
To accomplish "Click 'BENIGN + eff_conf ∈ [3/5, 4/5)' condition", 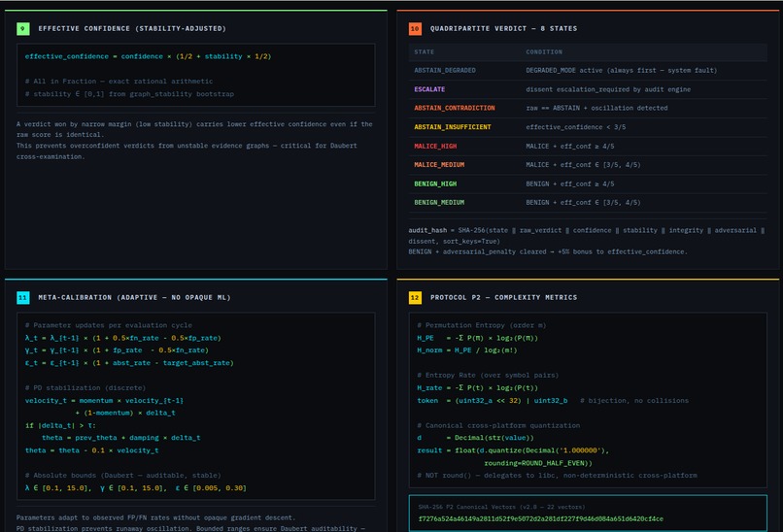I will [583, 203].
